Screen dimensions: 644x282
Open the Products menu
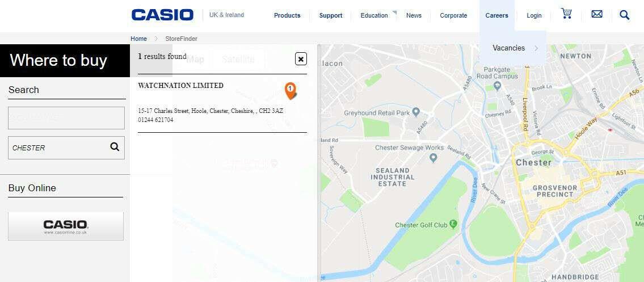tap(287, 15)
